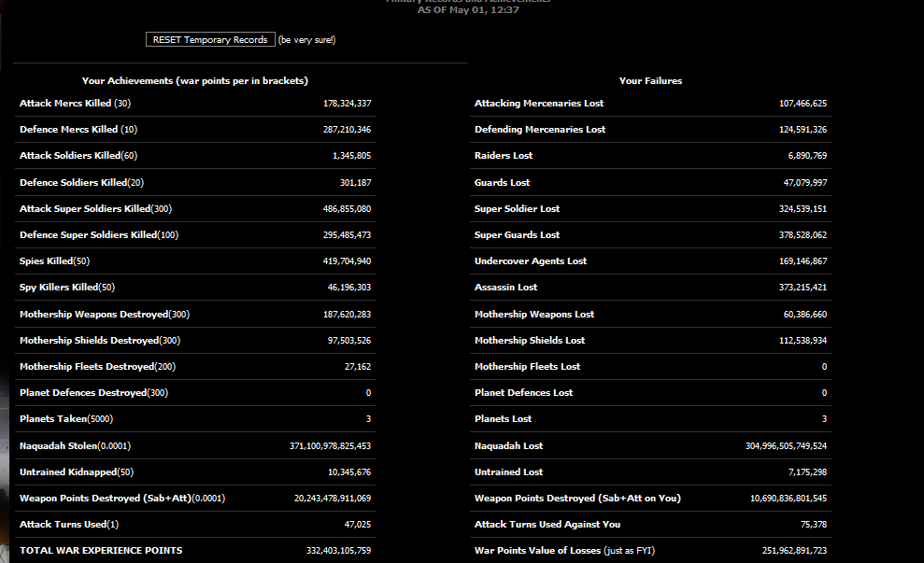This screenshot has height=563, width=924.
Task: Select the Attack Super Soldiers Killed label
Action: [x=95, y=209]
